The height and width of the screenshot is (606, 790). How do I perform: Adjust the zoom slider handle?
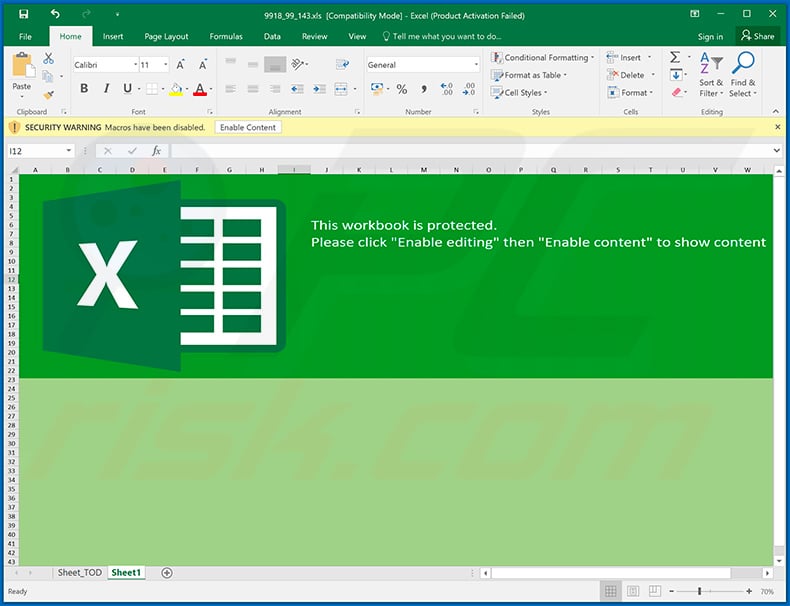pyautogui.click(x=699, y=591)
